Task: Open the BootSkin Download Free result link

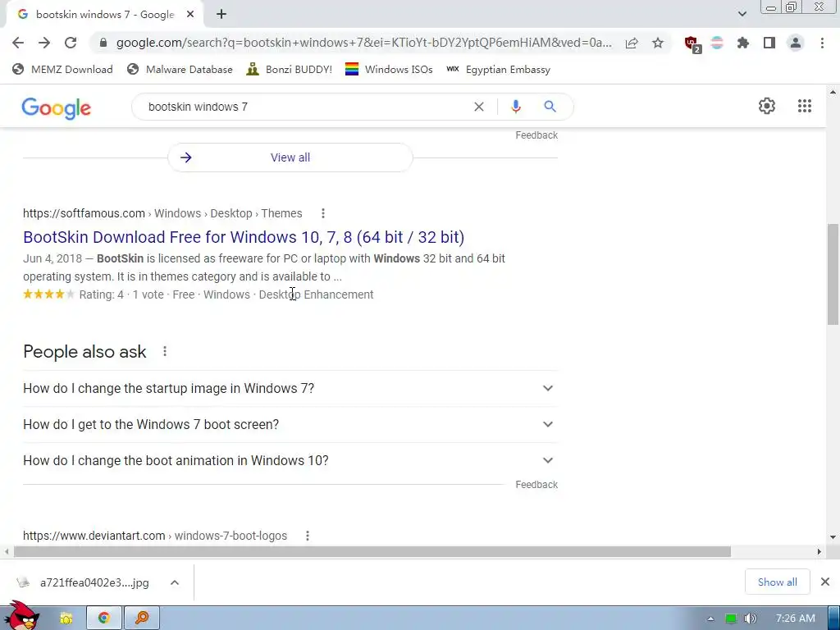Action: (244, 237)
